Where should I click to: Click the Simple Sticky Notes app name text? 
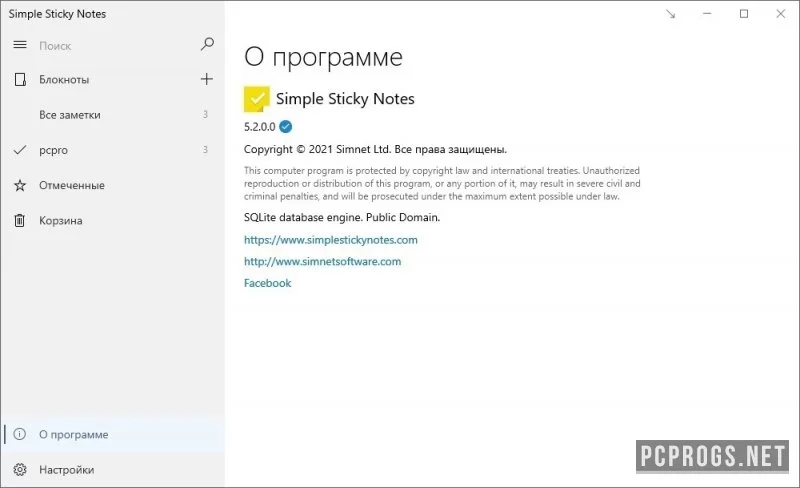(x=345, y=99)
